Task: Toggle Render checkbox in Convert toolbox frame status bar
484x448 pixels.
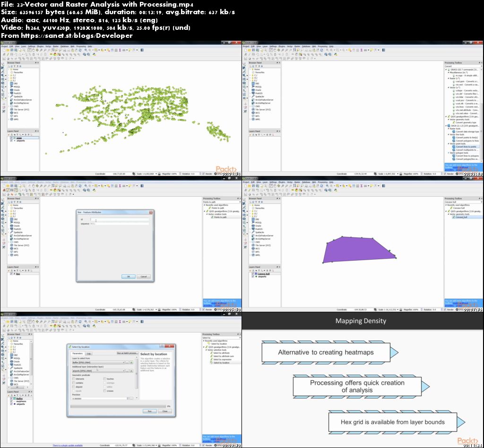Action: [x=445, y=174]
